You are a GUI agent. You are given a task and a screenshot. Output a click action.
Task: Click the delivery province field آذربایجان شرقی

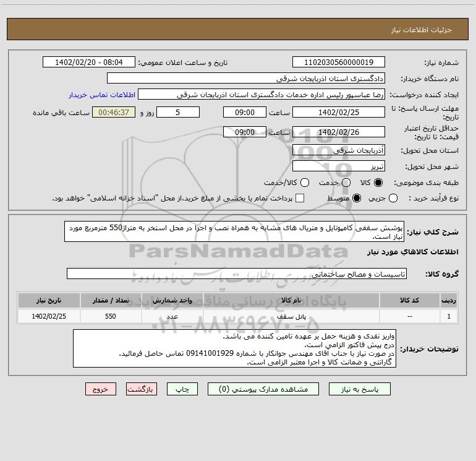point(339,150)
